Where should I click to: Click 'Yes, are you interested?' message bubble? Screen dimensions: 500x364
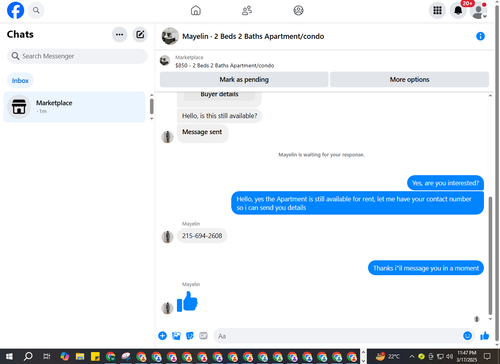click(x=445, y=183)
